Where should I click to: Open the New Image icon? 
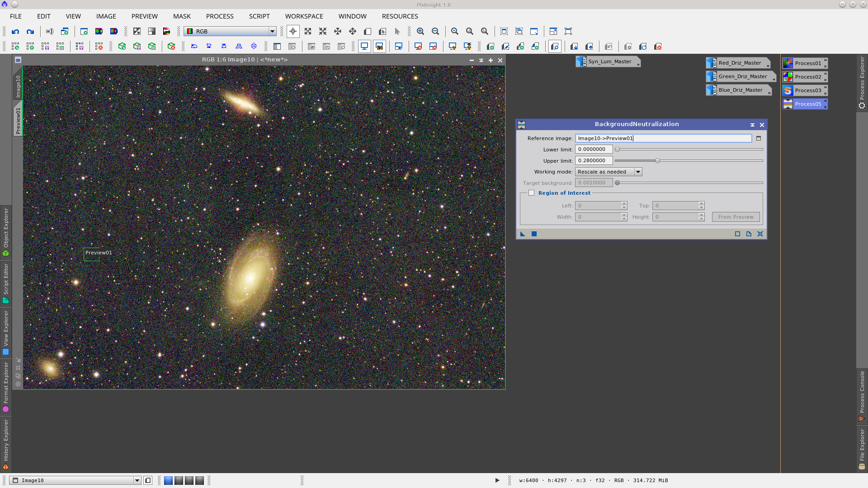[x=83, y=31]
